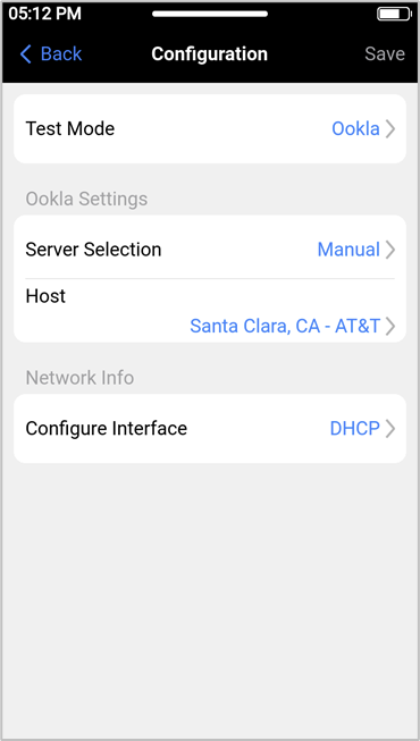Open Host row chevron arrow
The width and height of the screenshot is (420, 741).
390,326
